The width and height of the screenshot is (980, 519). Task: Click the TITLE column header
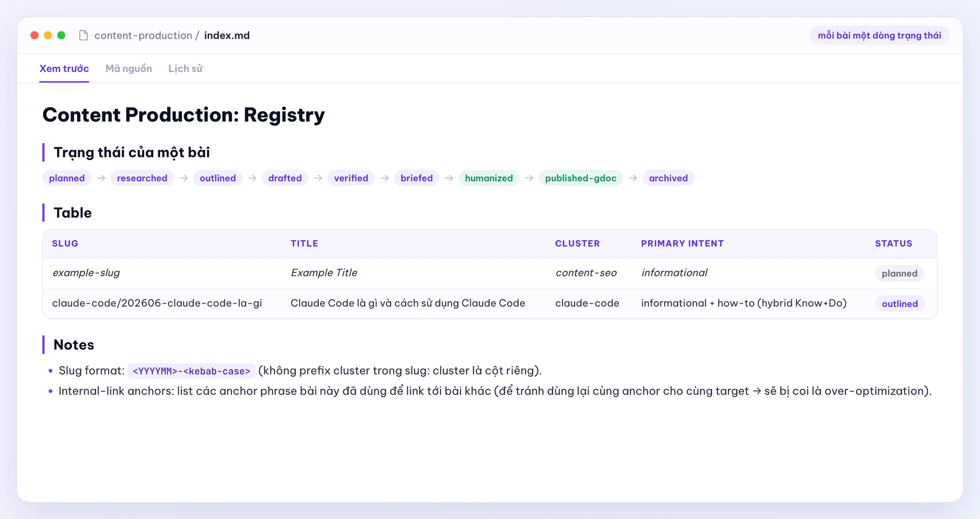point(305,244)
